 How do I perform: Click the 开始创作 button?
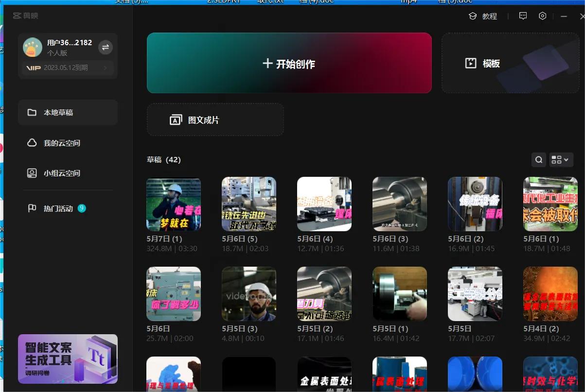pyautogui.click(x=289, y=63)
